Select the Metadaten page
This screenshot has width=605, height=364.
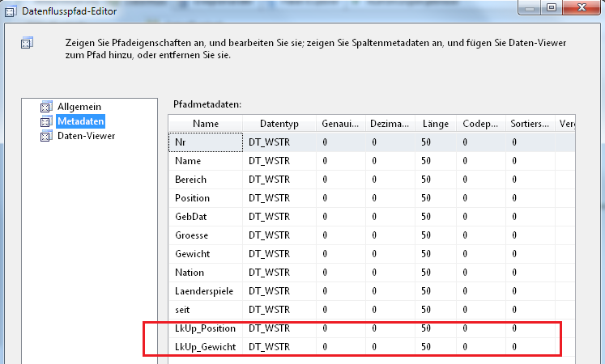tap(81, 121)
